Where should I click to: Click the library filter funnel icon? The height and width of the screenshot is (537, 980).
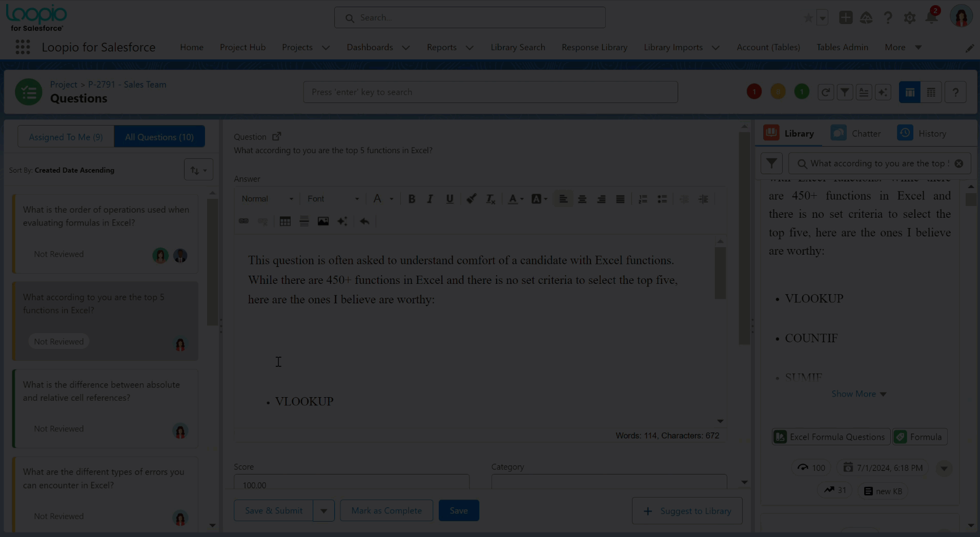[x=771, y=163]
